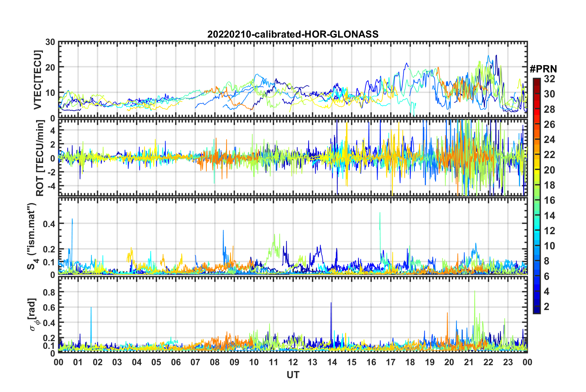This screenshot has width=586, height=392.
Task: Select colorbar tick label "14"
Action: point(549,215)
